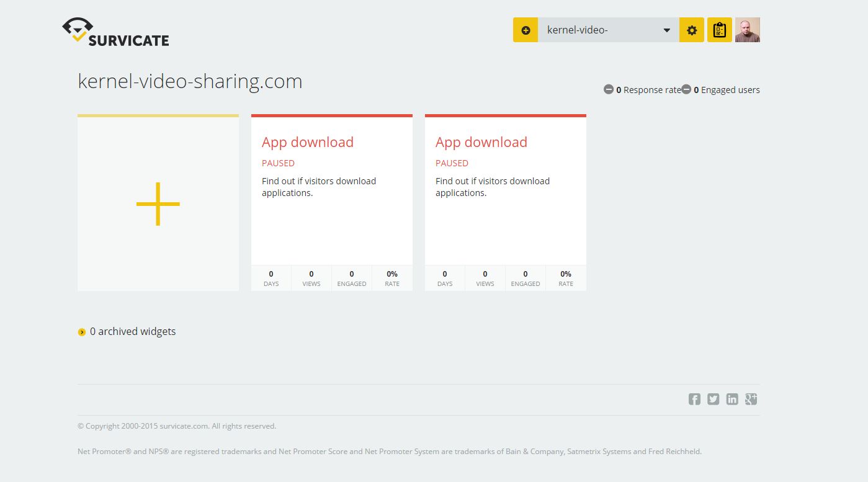Add a new widget with the large plus

[158, 203]
